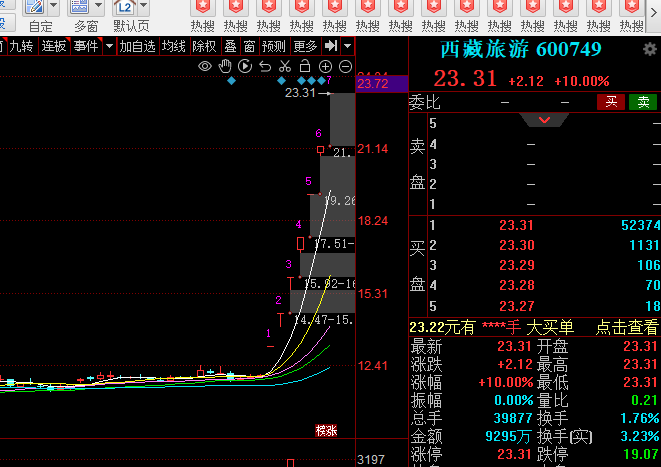661x467 pixels.
Task: Click the undo arrow icon
Action: click(x=265, y=66)
